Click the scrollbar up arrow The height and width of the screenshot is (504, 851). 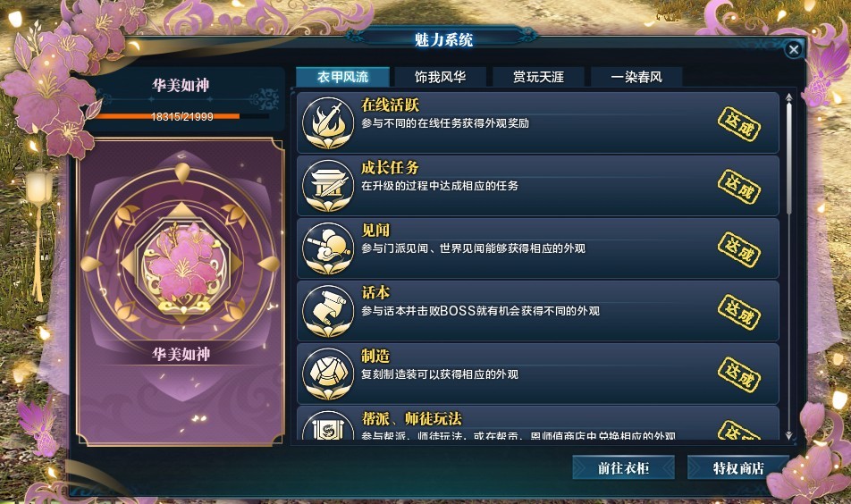788,97
